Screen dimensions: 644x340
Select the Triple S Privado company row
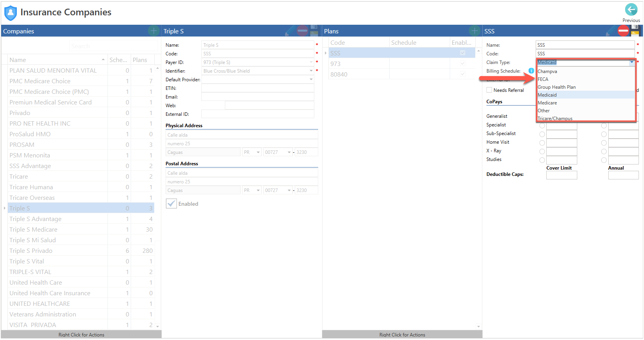tap(81, 250)
